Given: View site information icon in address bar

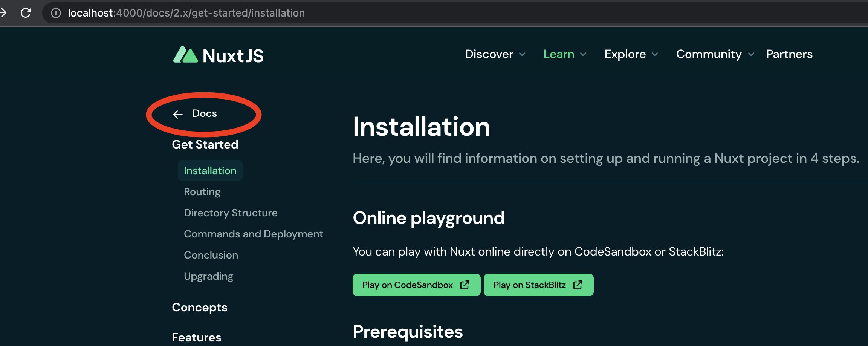Looking at the screenshot, I should coord(56,13).
